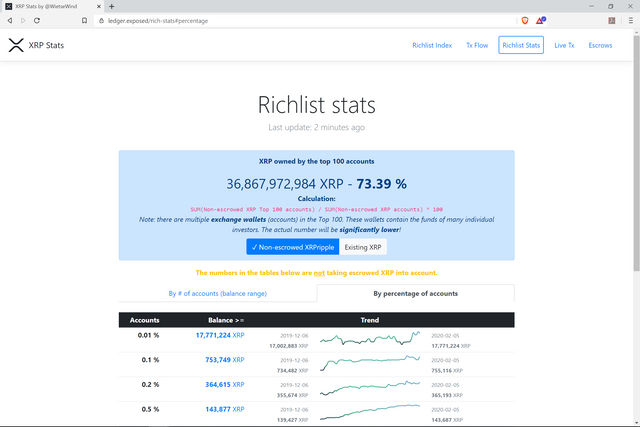
Task: Click the 0.2 % accounts cell
Action: pyautogui.click(x=150, y=385)
